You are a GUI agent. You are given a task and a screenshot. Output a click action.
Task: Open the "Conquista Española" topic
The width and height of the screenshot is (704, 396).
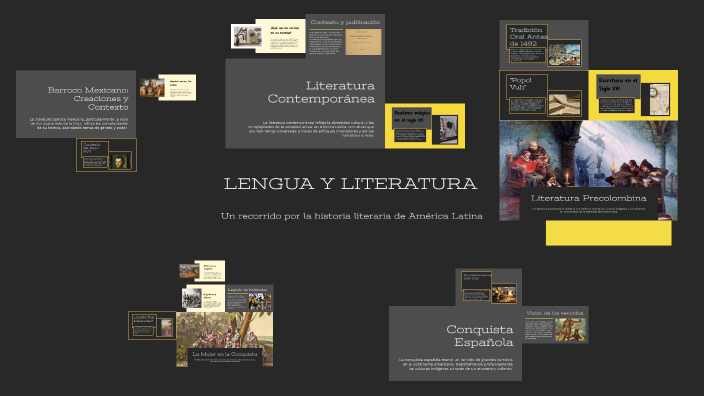pos(480,336)
